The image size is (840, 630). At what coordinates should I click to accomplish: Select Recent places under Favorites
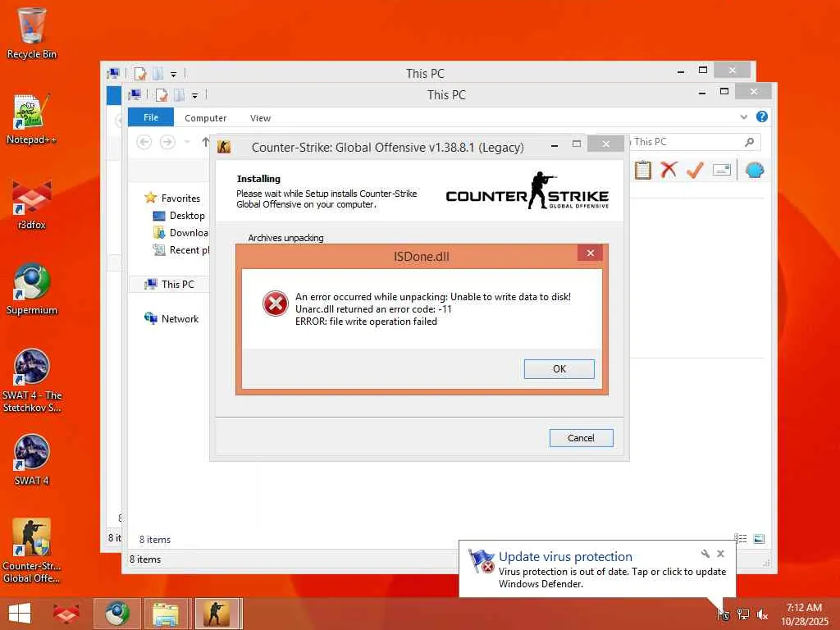click(181, 249)
